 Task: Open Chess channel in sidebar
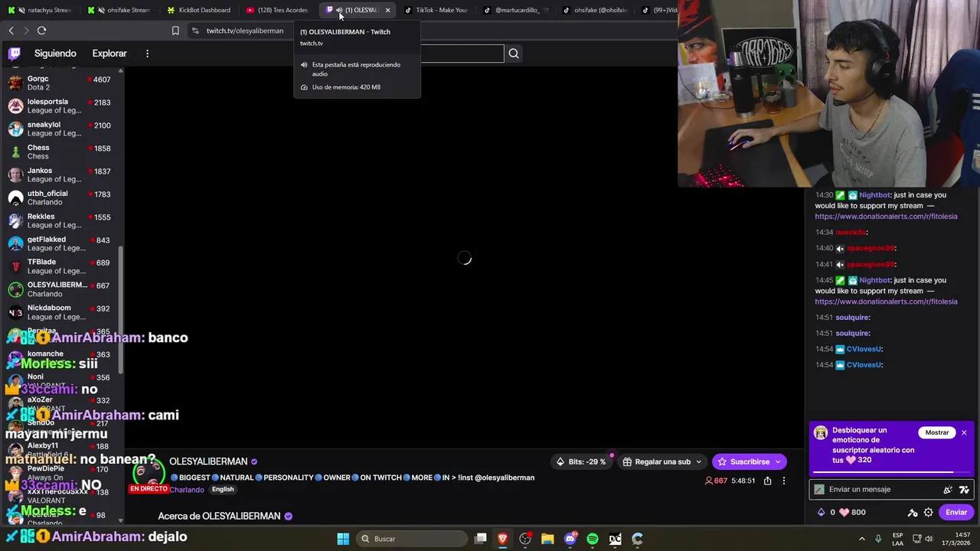[x=60, y=152]
